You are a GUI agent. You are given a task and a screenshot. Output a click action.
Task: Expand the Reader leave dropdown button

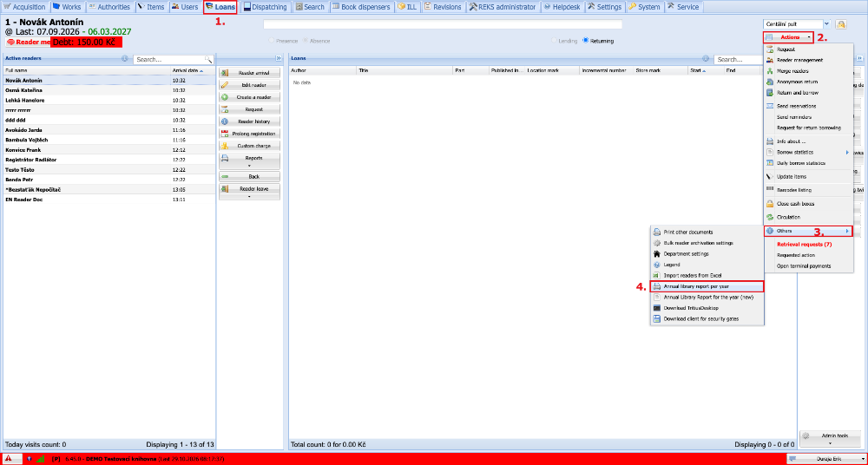click(250, 192)
